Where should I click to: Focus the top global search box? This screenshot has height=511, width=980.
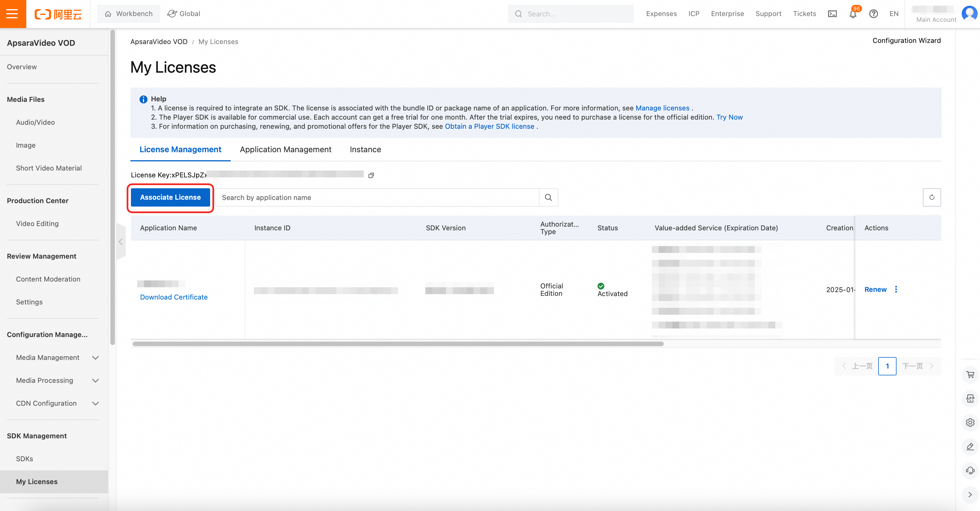[x=571, y=14]
